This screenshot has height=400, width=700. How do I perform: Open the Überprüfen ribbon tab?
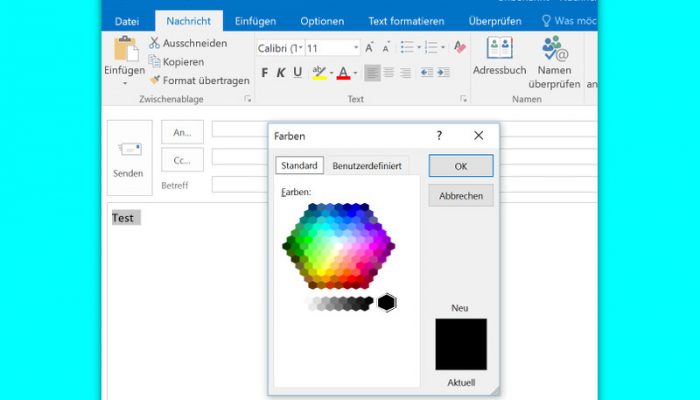tap(495, 21)
